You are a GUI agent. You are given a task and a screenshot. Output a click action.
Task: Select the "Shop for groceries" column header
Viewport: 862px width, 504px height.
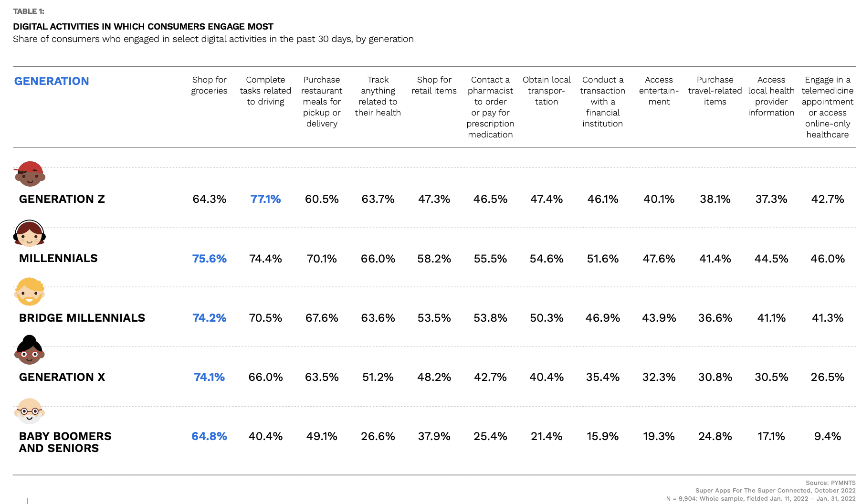pyautogui.click(x=209, y=85)
